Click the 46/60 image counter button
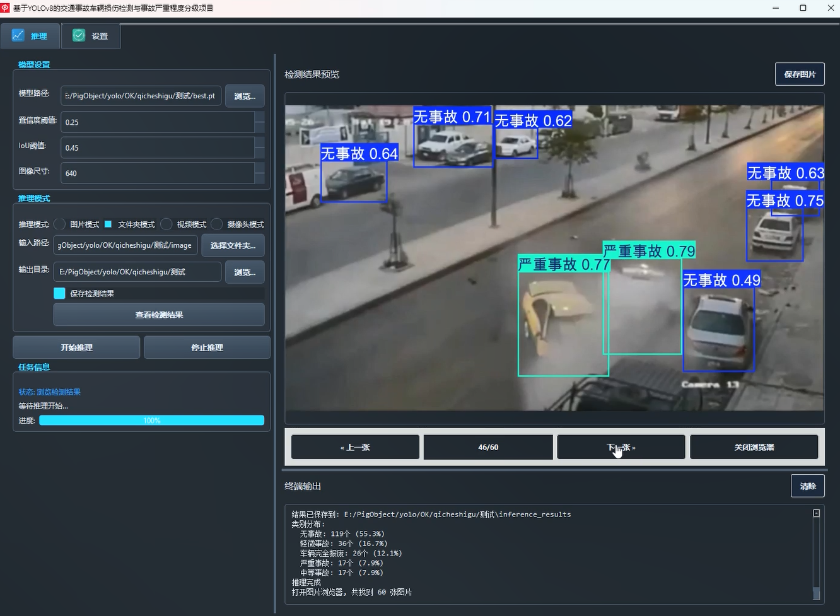The height and width of the screenshot is (616, 840). 488,447
